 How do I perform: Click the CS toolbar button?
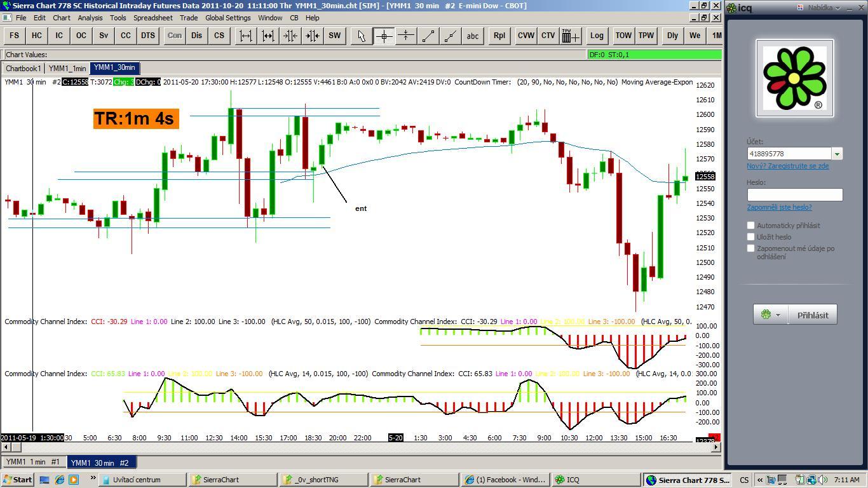click(x=219, y=36)
